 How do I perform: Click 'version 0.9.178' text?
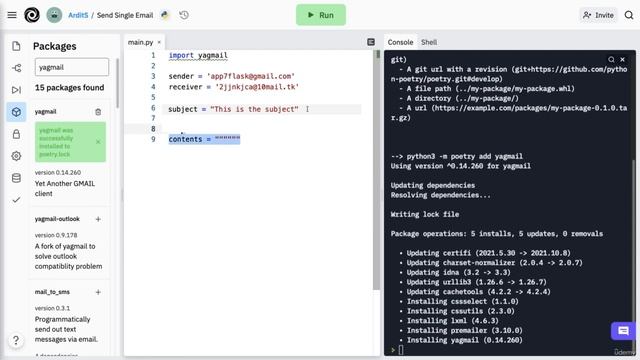click(56, 235)
